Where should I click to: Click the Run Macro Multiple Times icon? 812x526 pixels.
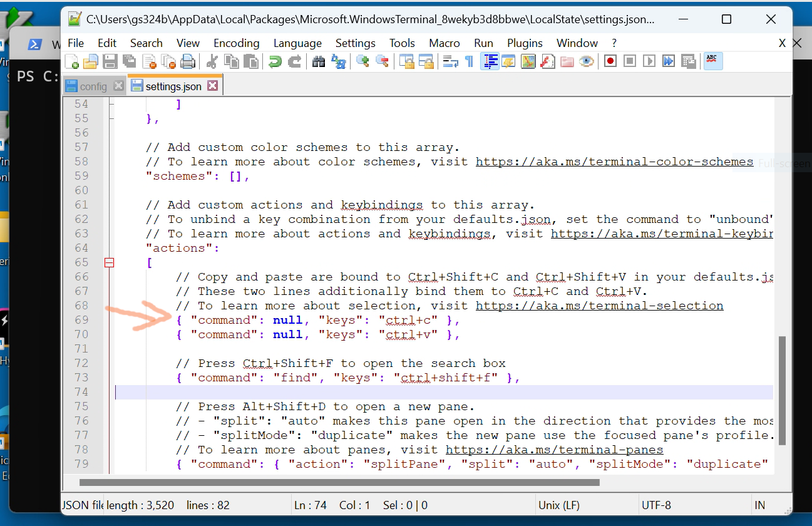668,61
